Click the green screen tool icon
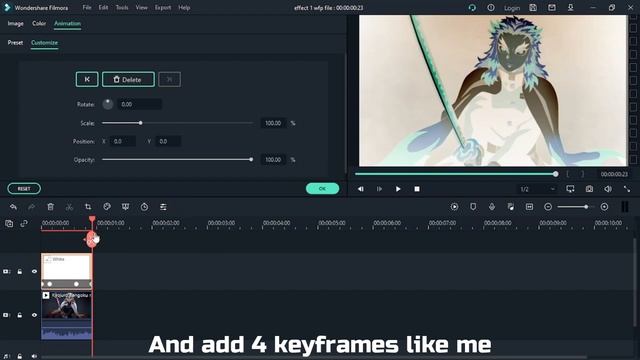The height and width of the screenshot is (360, 640). tap(125, 207)
